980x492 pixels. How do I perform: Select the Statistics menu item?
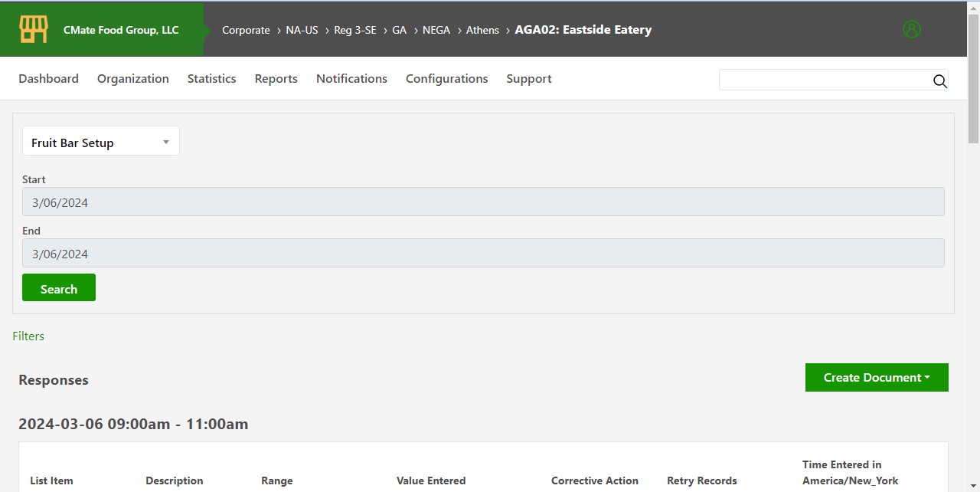211,78
